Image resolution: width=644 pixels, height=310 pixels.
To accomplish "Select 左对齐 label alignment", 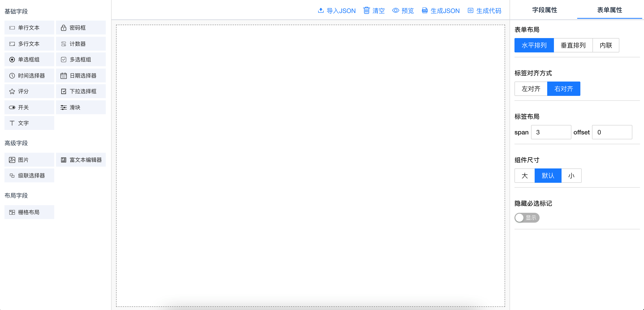I will [531, 89].
